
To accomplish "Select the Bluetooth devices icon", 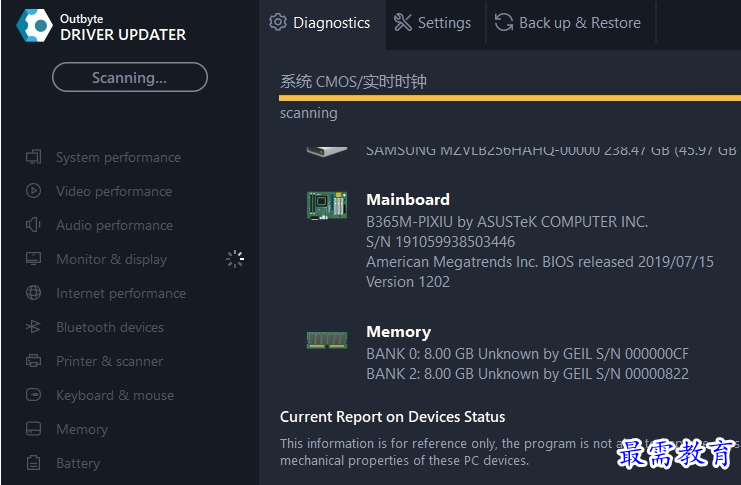I will (34, 327).
